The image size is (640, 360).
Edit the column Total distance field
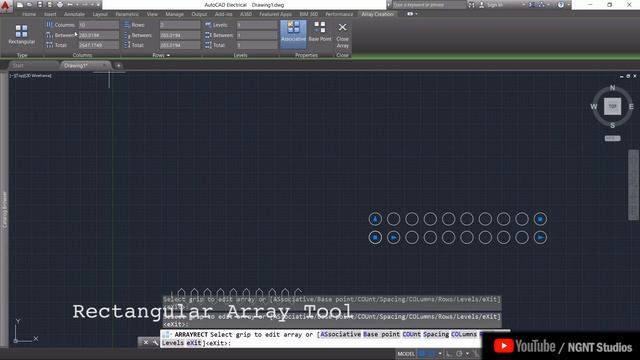[98, 45]
